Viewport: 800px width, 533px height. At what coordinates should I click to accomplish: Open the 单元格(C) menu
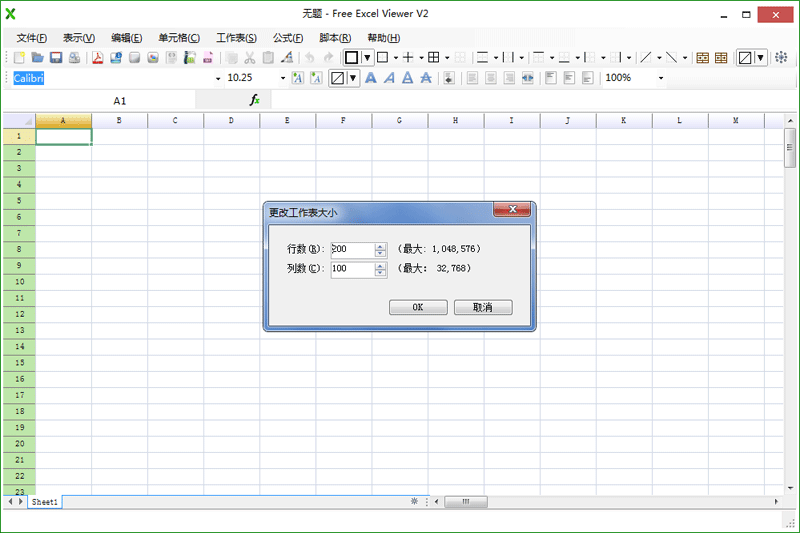click(x=179, y=38)
